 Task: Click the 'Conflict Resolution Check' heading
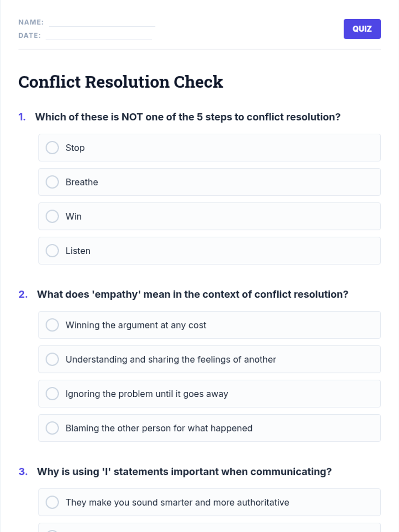[120, 82]
